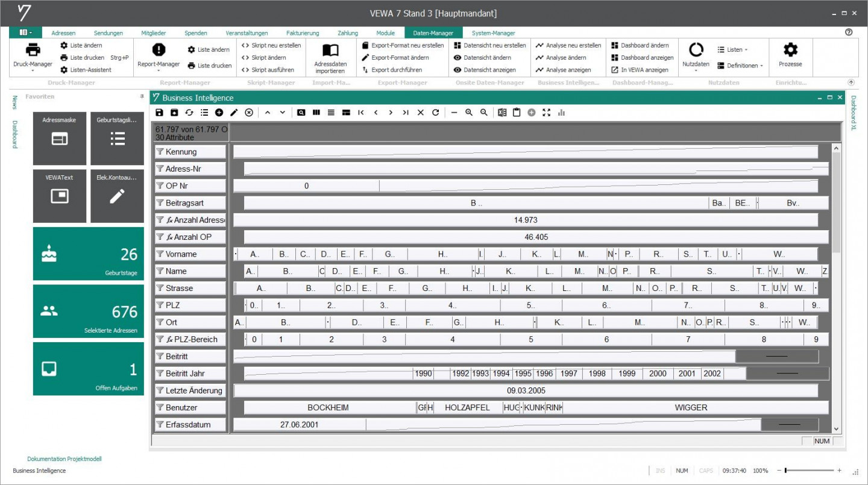868x485 pixels.
Task: Open the Prozesse gear icon
Action: click(790, 50)
